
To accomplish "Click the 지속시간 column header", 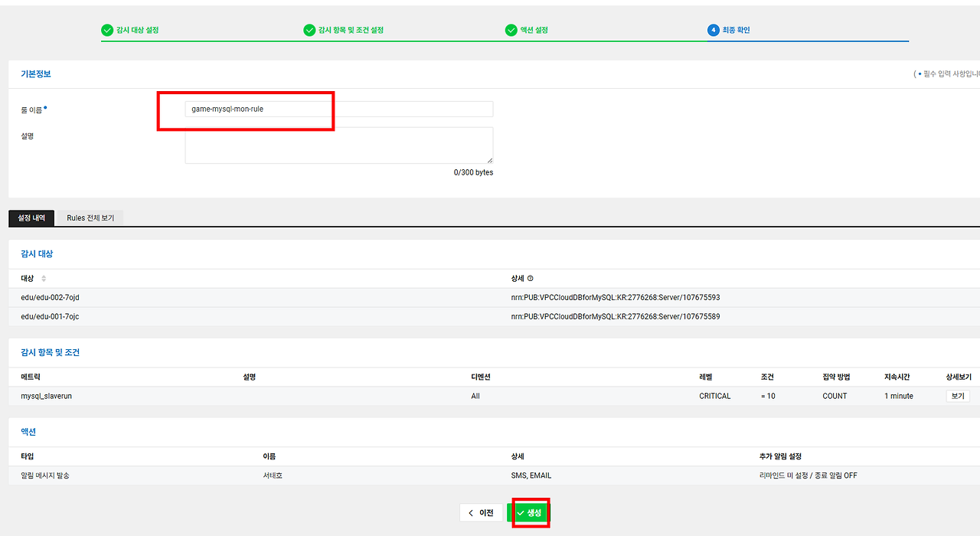I will (897, 377).
